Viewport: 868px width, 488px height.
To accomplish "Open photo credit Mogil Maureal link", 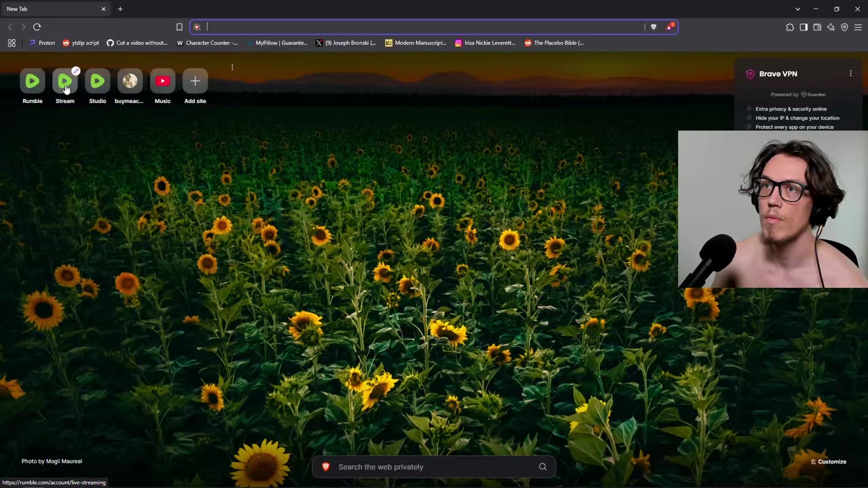I will coord(52,461).
